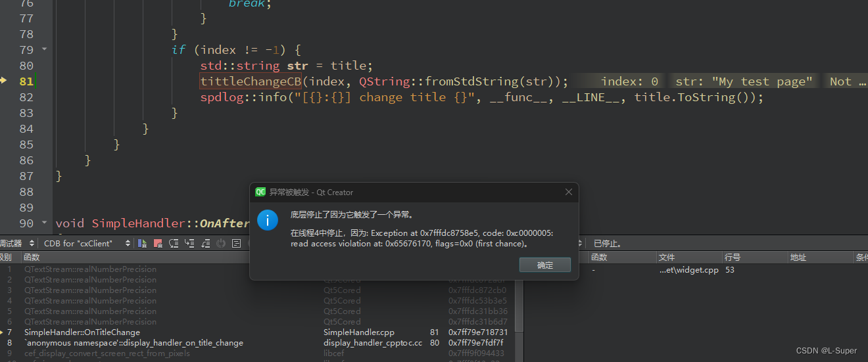Click the restart debugging power icon
This screenshot has height=362, width=868.
221,243
